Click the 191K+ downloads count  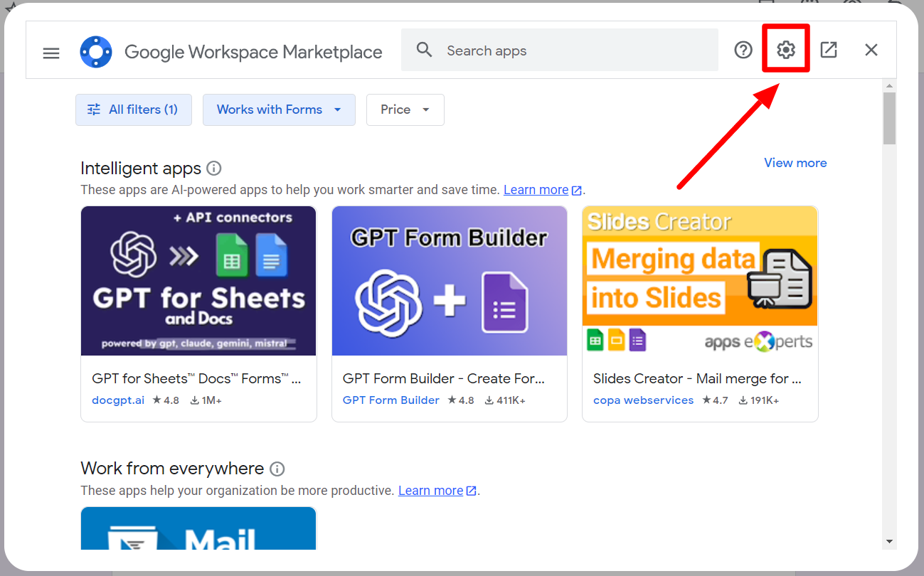759,400
